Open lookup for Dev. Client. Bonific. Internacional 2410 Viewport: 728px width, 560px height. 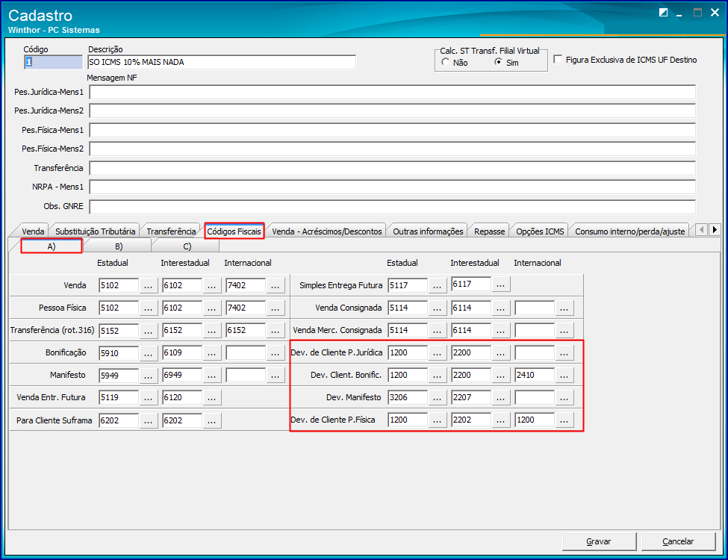pyautogui.click(x=564, y=375)
